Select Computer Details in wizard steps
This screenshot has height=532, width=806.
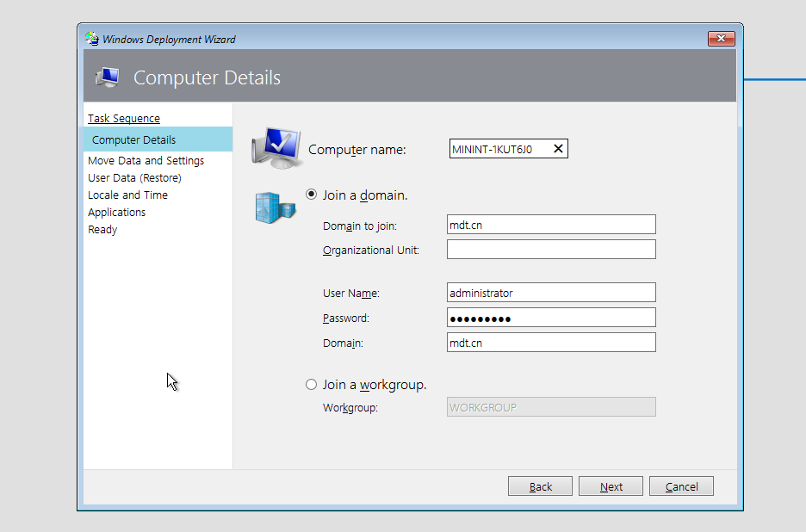coord(133,139)
